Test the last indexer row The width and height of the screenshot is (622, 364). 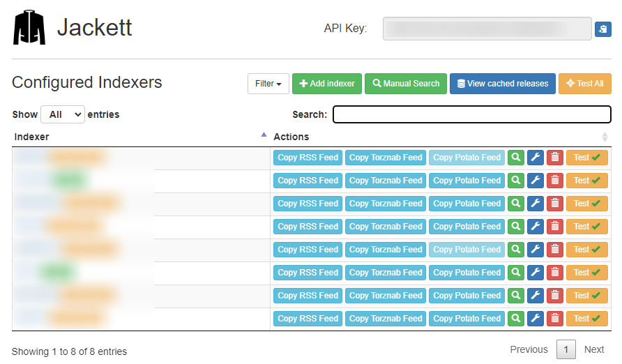coord(587,319)
